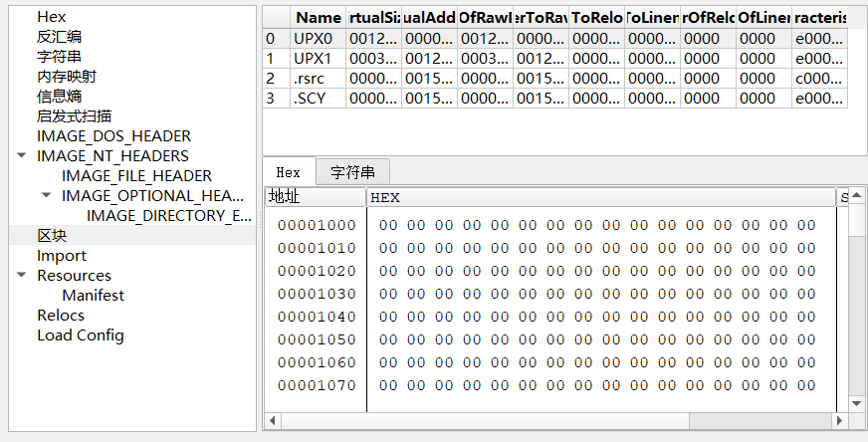
Task: Open the Import entry
Action: point(62,256)
